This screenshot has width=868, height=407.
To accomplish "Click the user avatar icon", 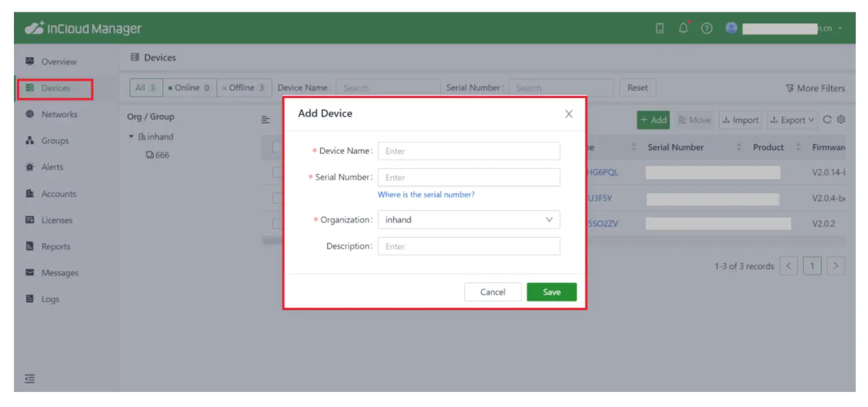I will (x=731, y=27).
